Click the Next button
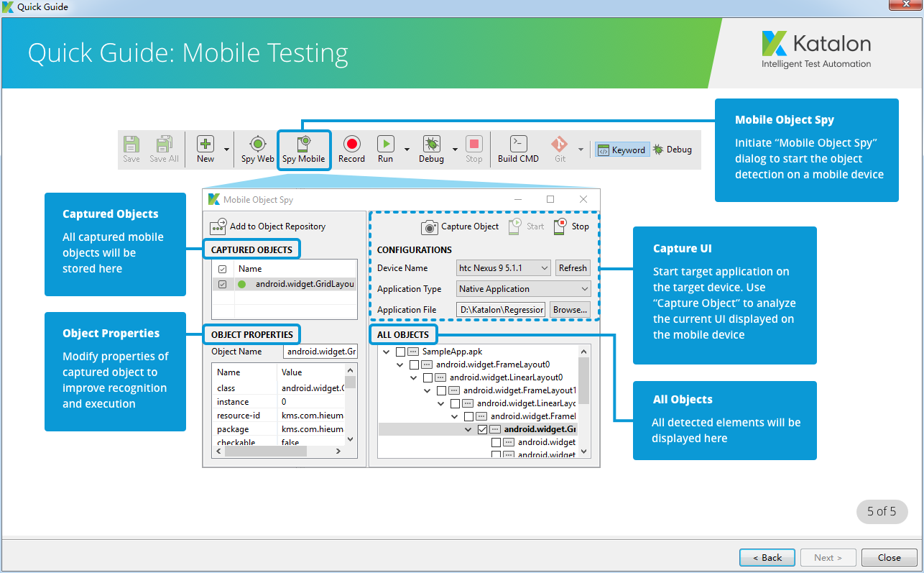The image size is (924, 573). pyautogui.click(x=828, y=557)
